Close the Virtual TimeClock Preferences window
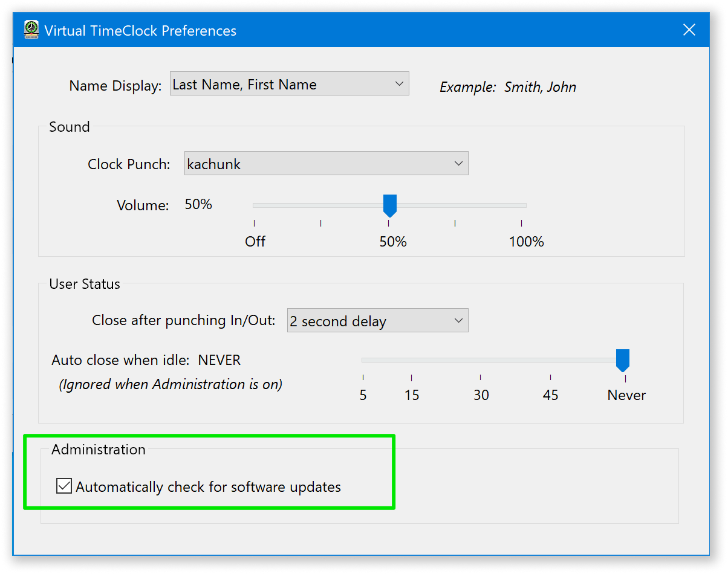 (x=689, y=30)
